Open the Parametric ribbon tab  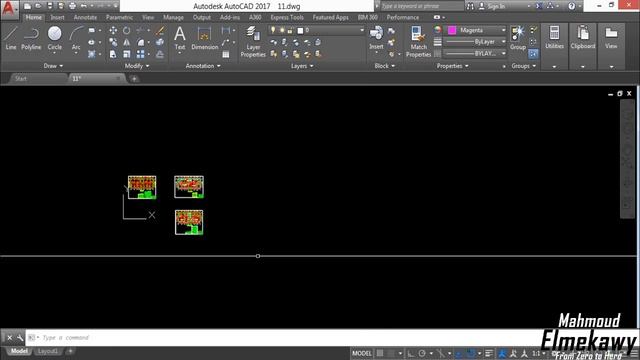pyautogui.click(x=119, y=18)
